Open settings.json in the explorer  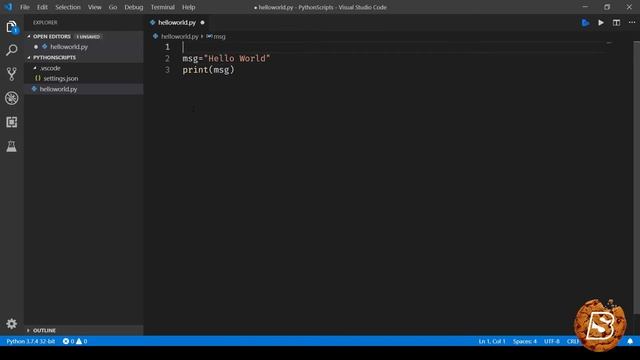[60, 78]
